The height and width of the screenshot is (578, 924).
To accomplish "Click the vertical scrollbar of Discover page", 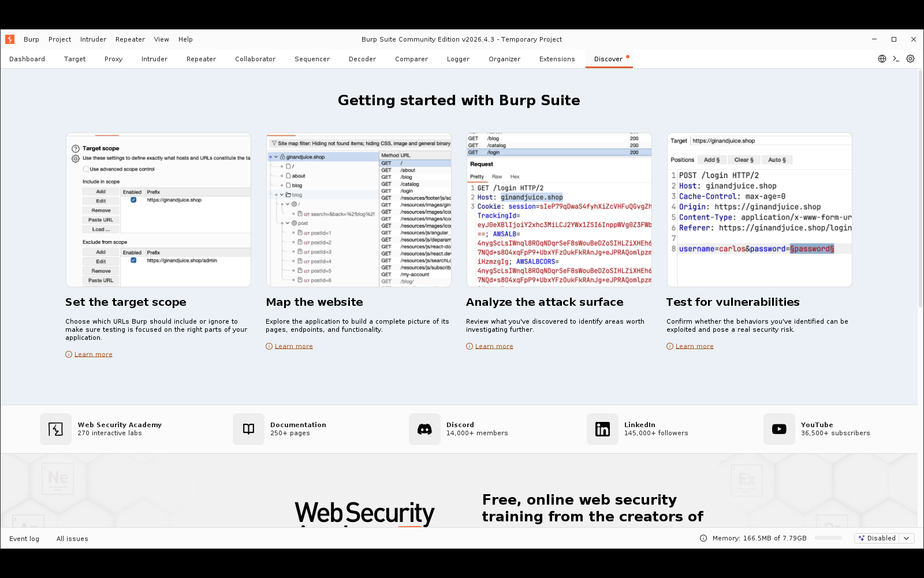I will coord(921,188).
